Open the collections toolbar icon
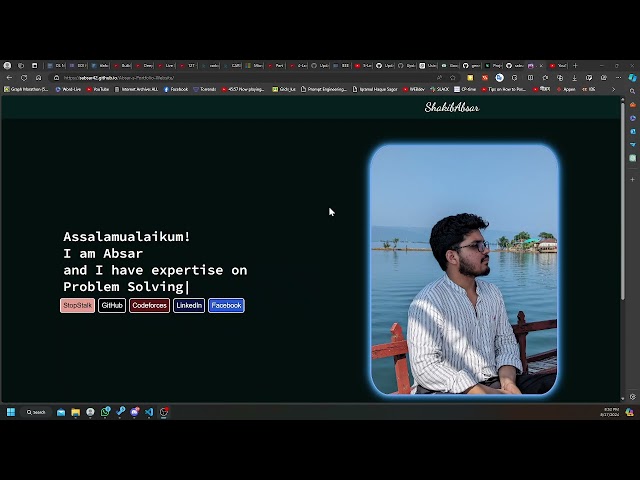Screen dimensions: 640x480 click(x=560, y=78)
